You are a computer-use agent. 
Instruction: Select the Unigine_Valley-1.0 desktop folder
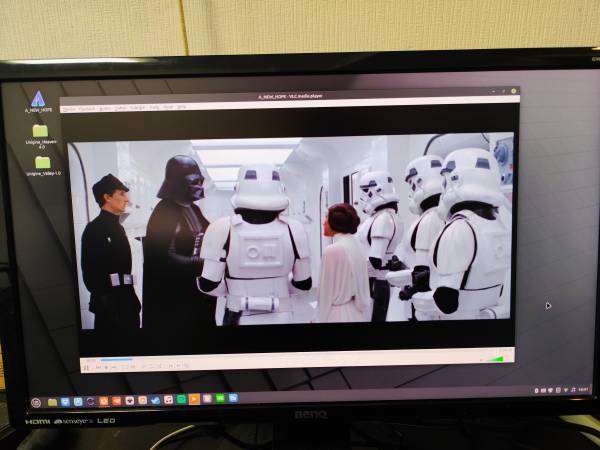[43, 165]
